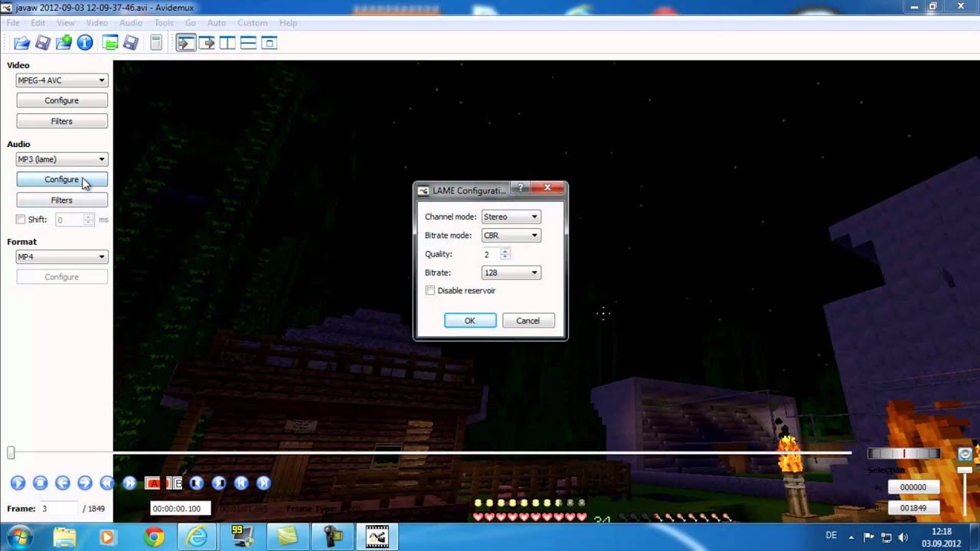980x551 pixels.
Task: Click the Save video floppy icon
Action: click(x=43, y=43)
